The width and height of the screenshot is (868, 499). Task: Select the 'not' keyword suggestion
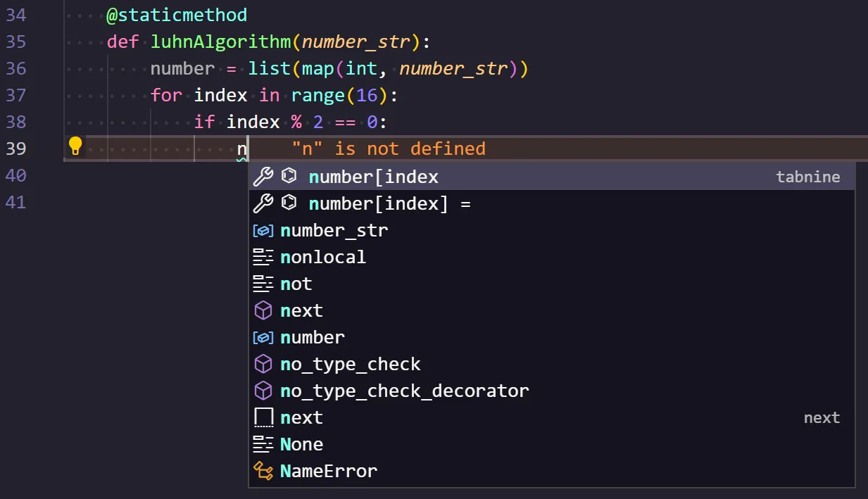coord(296,284)
